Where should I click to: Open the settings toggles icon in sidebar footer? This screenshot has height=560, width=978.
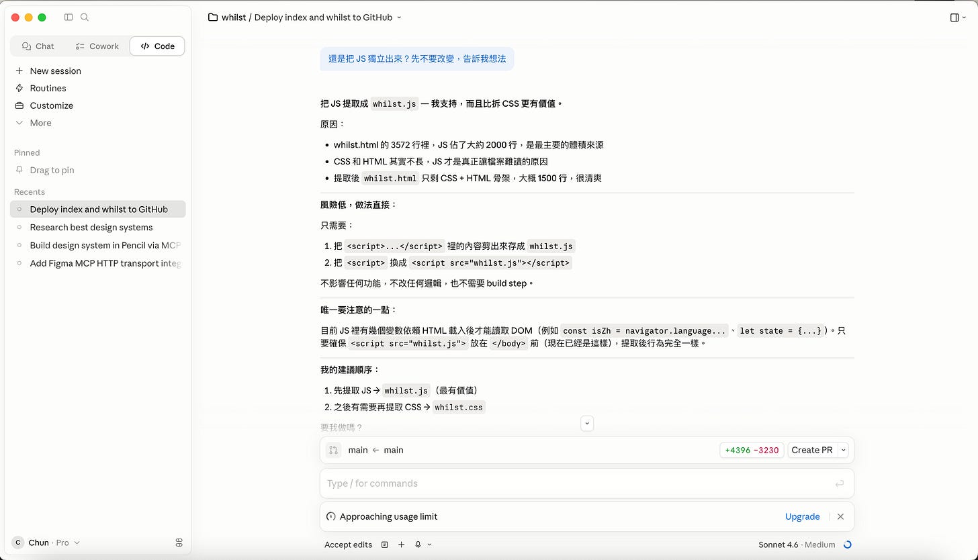(x=179, y=543)
